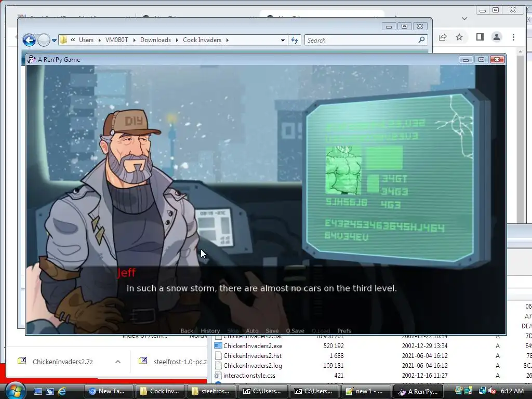The image size is (532, 399).
Task: Click the Explorer Refresh button
Action: point(295,41)
